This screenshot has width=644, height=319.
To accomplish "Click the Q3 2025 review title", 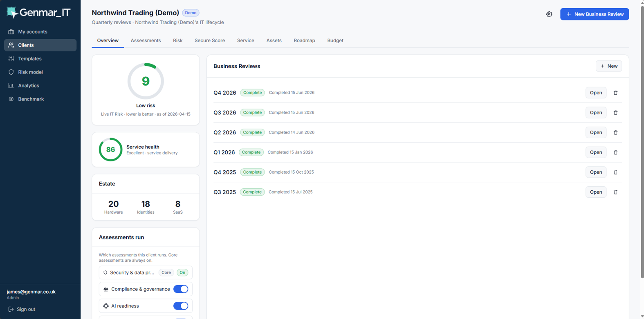I will tap(224, 192).
